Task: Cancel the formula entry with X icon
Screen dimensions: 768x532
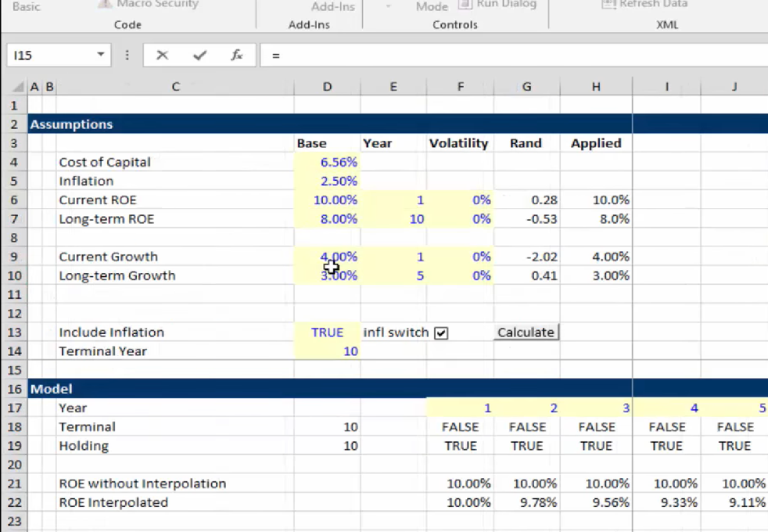Action: (162, 56)
